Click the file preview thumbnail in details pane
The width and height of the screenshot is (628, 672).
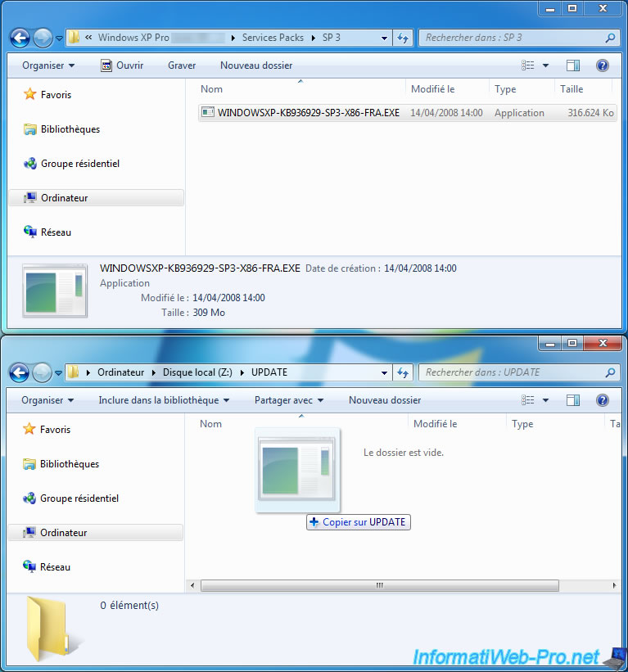pos(54,291)
